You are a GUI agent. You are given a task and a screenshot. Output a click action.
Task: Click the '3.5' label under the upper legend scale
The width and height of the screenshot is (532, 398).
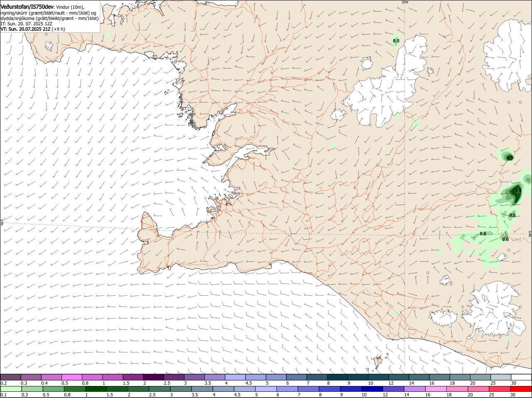pos(208,383)
